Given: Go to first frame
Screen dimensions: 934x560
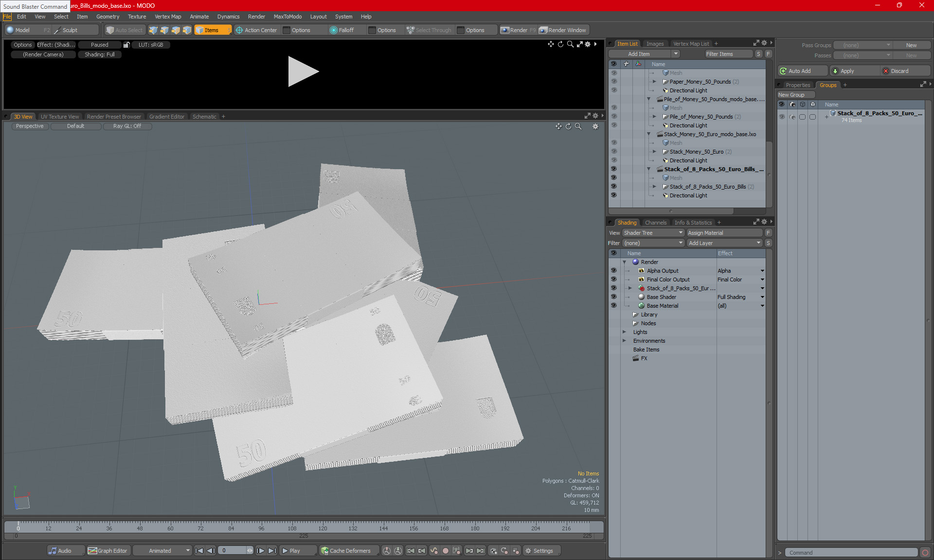Looking at the screenshot, I should point(199,551).
